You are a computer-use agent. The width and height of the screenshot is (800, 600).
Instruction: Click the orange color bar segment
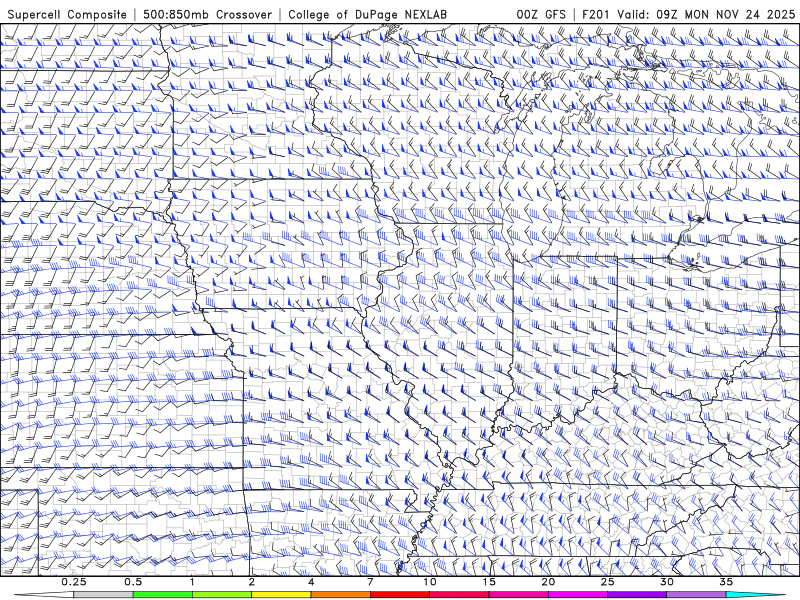(340, 595)
